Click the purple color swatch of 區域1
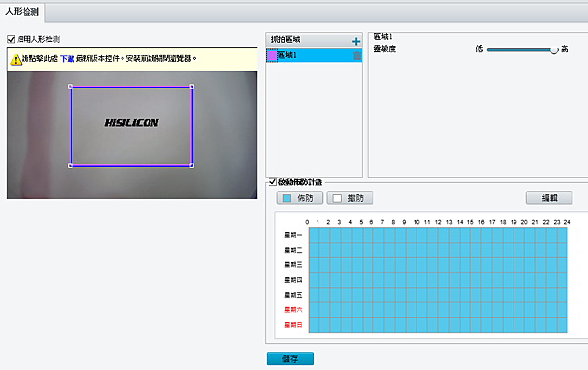The height and width of the screenshot is (370, 588). click(x=271, y=56)
